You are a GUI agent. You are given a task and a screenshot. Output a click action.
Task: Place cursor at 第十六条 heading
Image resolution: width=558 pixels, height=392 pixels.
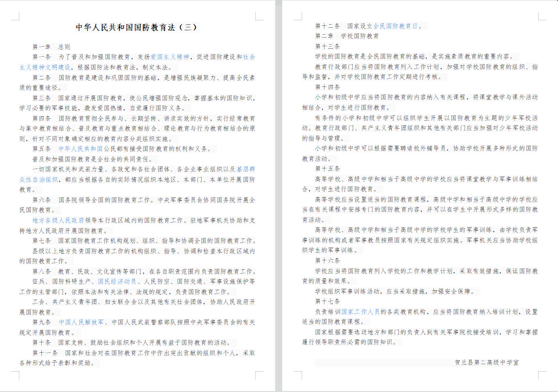point(327,260)
